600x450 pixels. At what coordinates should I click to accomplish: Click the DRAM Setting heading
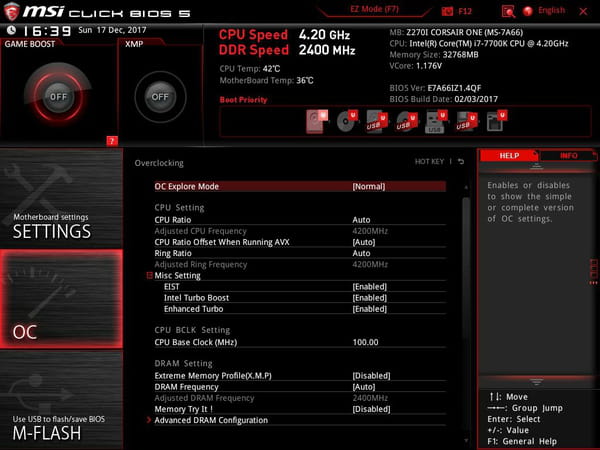click(183, 364)
